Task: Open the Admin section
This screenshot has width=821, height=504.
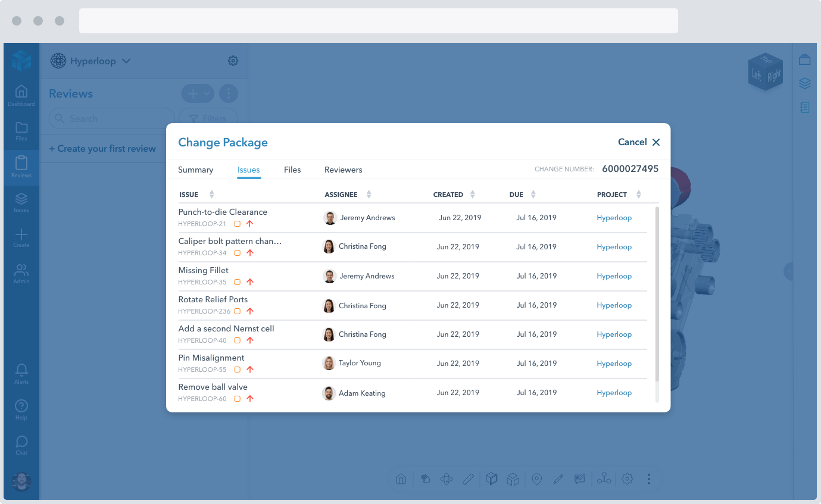Action: pos(21,273)
